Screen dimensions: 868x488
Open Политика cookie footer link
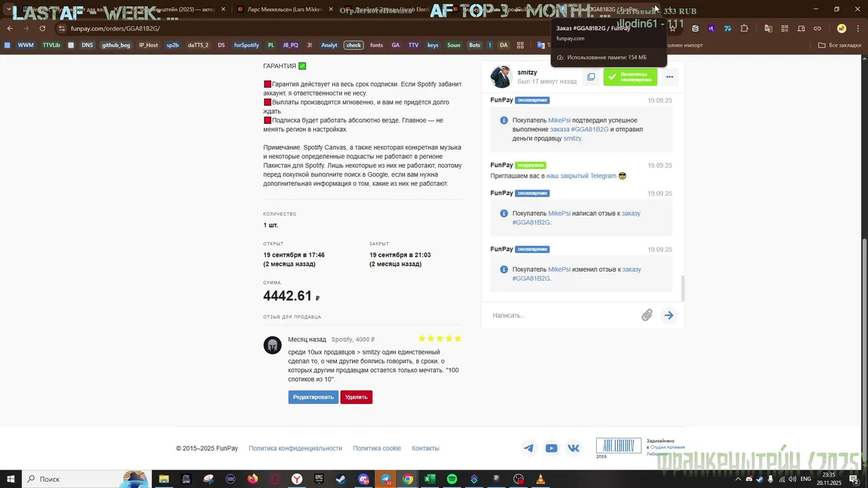pos(377,448)
